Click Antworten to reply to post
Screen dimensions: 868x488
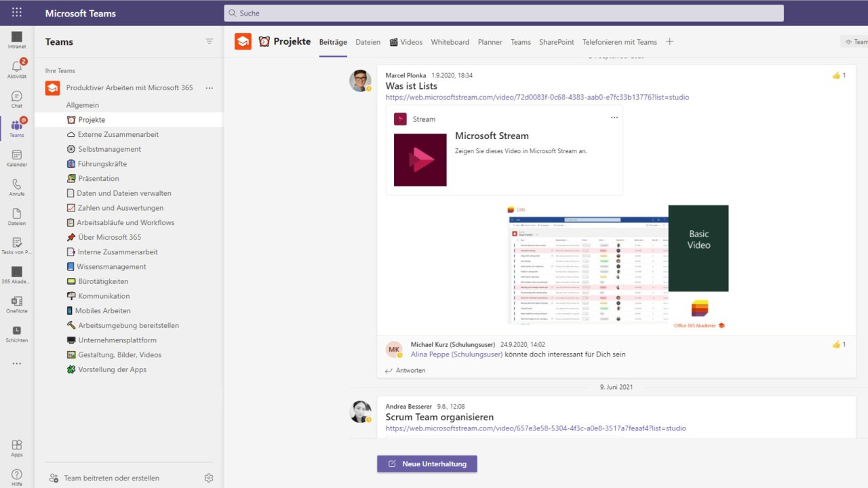coord(406,371)
